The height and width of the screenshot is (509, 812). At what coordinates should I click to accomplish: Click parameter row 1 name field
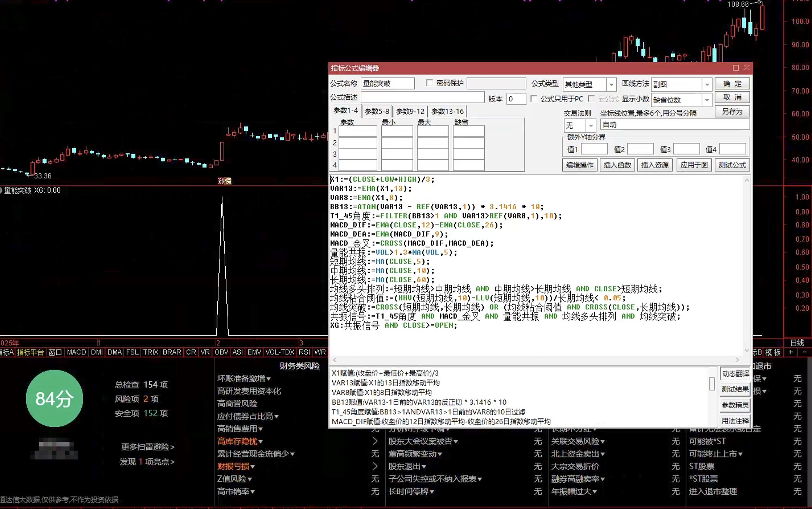[x=358, y=131]
